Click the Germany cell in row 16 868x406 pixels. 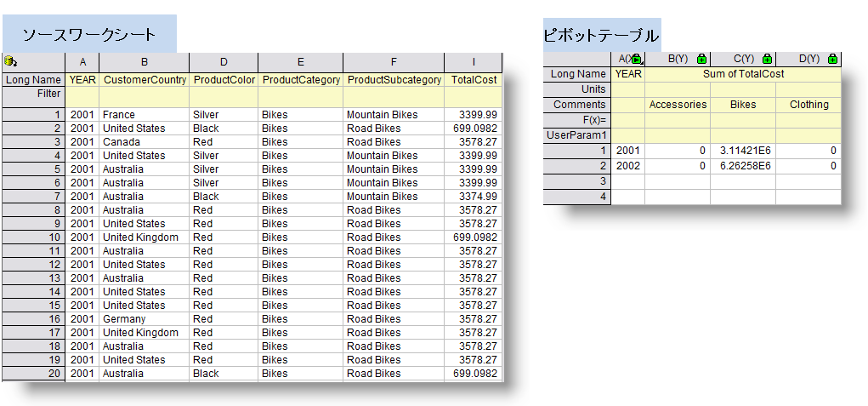click(x=145, y=319)
